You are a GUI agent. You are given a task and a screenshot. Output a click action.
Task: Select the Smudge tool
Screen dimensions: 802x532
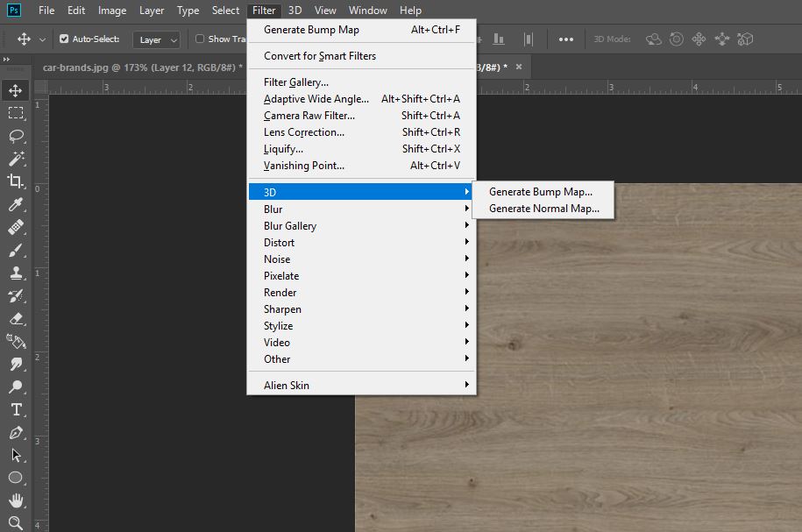pos(16,364)
